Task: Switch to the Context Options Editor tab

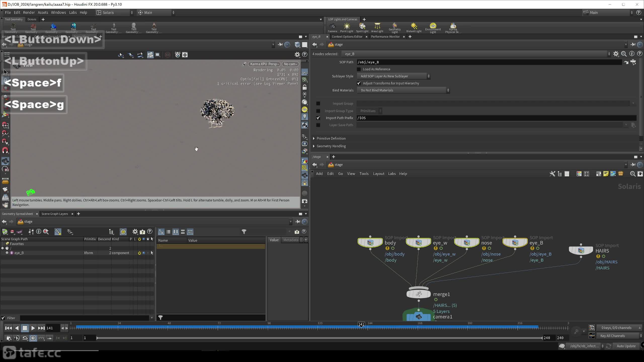Action: pyautogui.click(x=347, y=37)
